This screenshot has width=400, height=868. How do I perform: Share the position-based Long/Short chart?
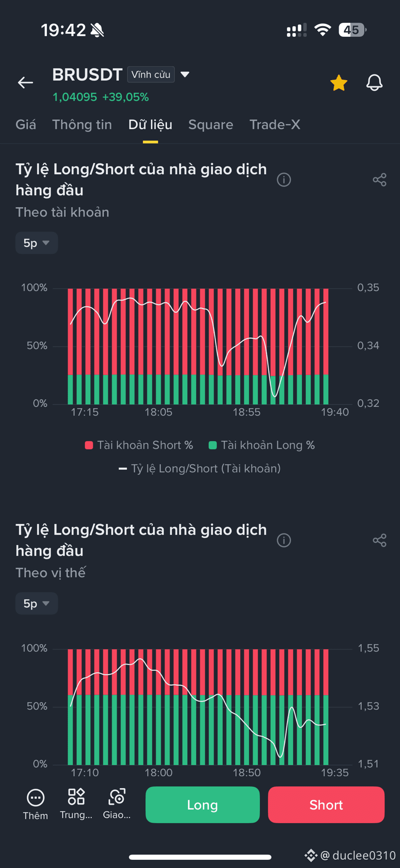pos(380,540)
